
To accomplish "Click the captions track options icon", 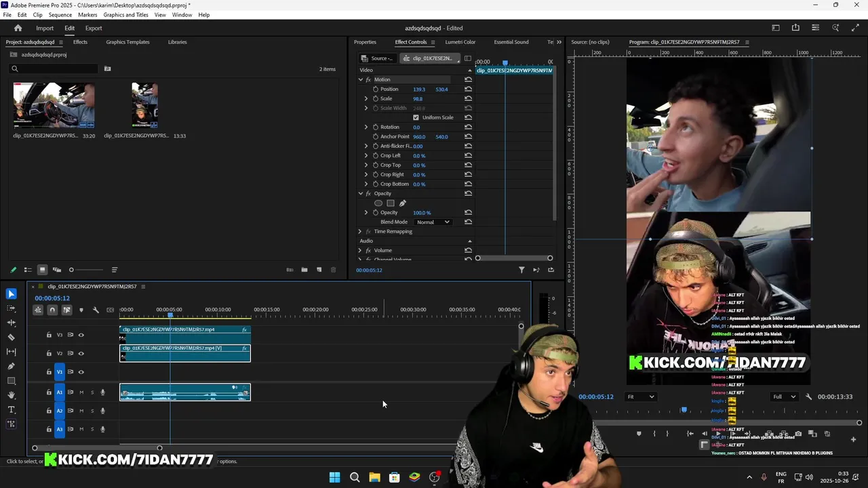I will [x=110, y=310].
